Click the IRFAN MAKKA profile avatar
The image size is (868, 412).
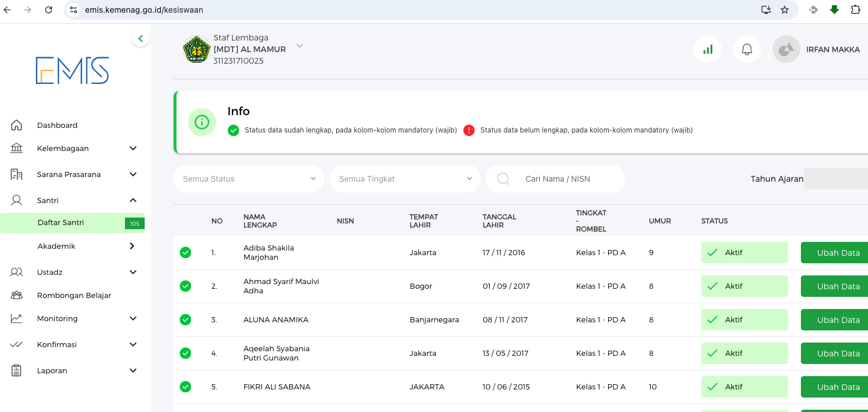point(786,50)
